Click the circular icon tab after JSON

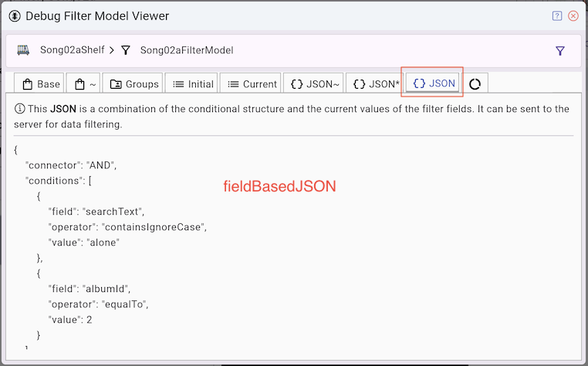point(475,84)
